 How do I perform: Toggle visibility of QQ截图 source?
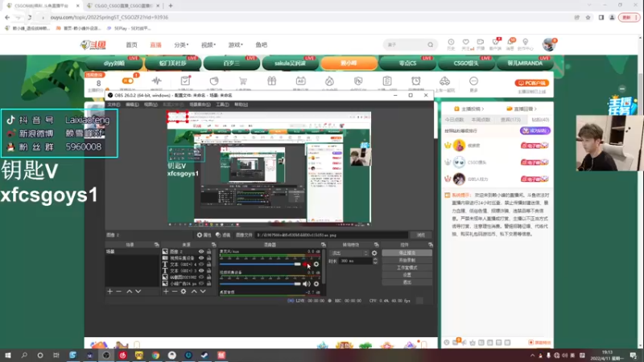(x=201, y=277)
